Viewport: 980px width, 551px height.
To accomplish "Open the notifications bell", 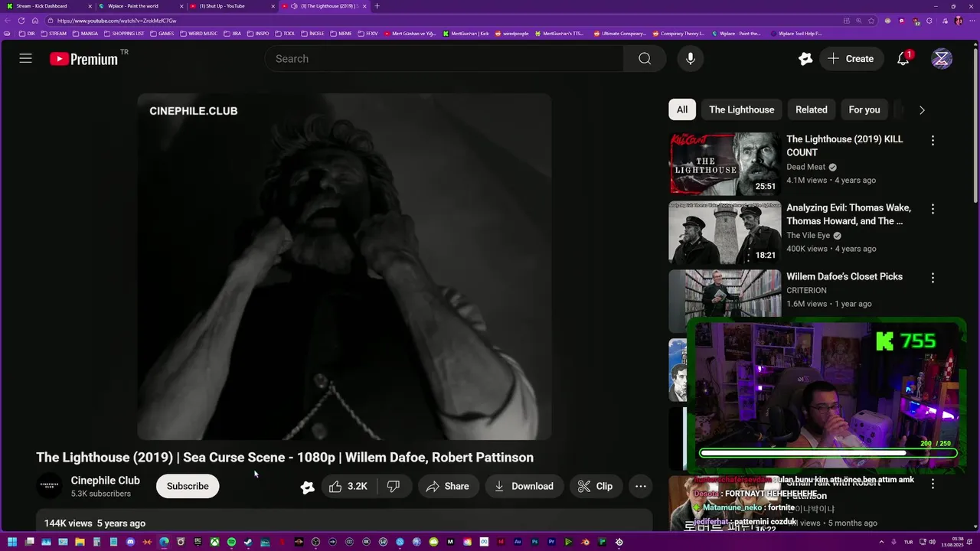I will point(903,59).
